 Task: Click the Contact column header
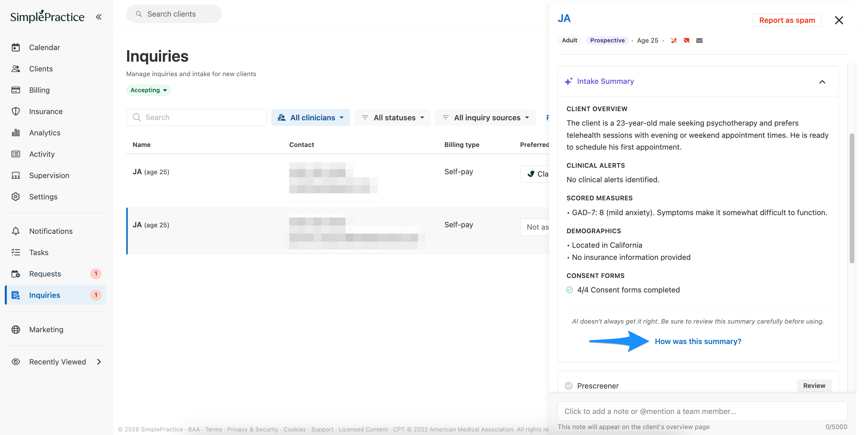302,145
